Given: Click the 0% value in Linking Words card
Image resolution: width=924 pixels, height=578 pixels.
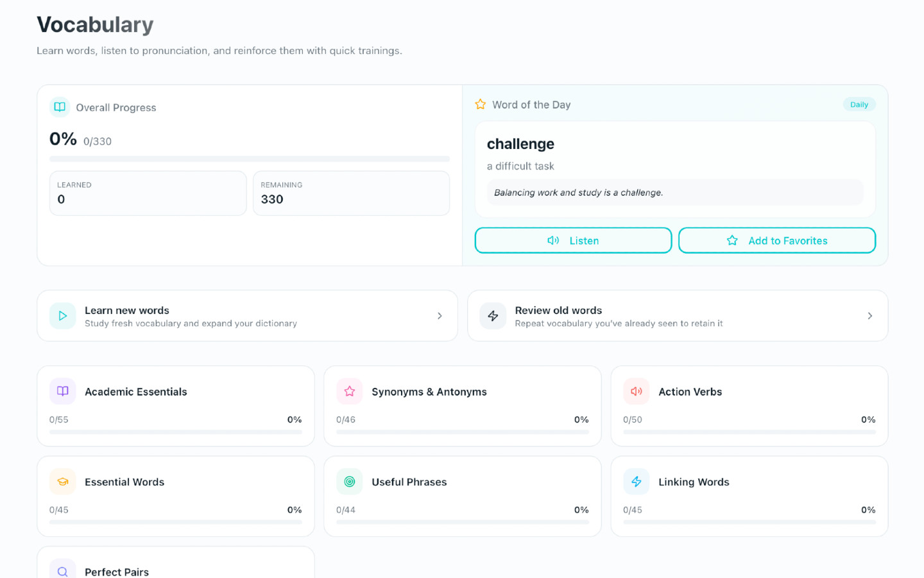Looking at the screenshot, I should click(x=868, y=510).
